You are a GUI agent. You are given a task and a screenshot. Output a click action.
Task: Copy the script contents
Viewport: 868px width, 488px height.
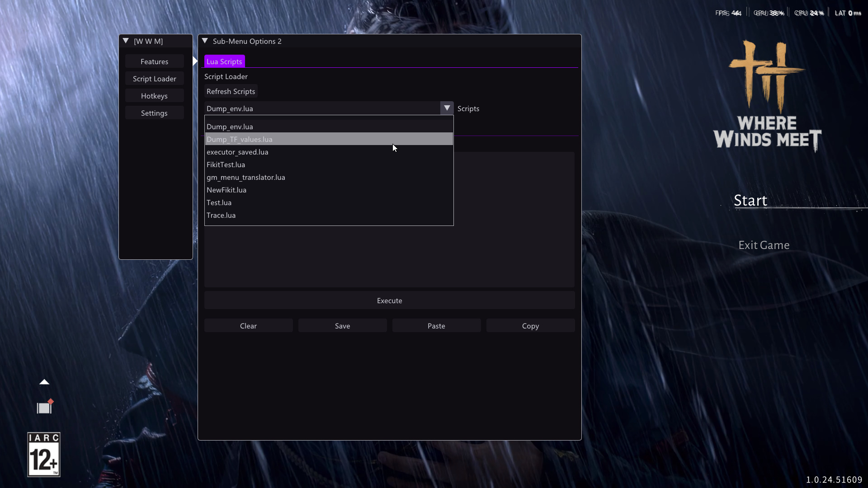click(530, 326)
